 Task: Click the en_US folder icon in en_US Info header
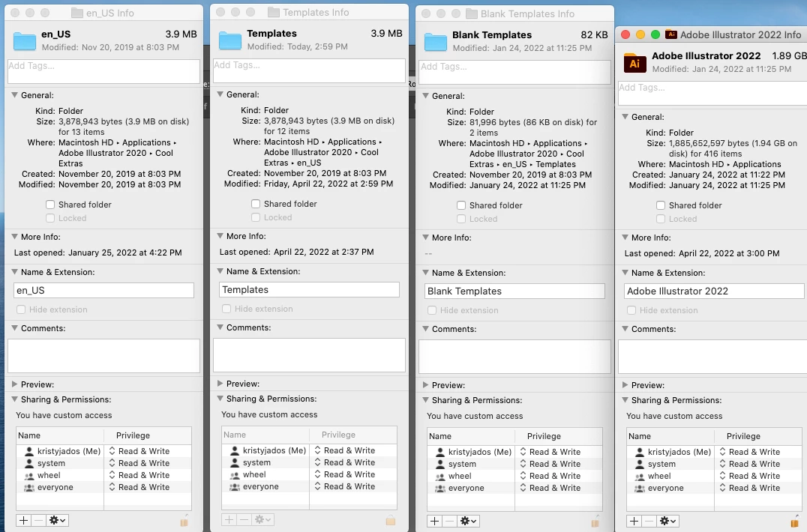[24, 40]
